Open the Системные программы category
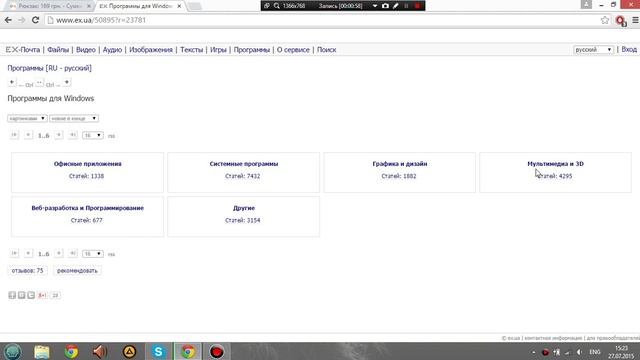The width and height of the screenshot is (640, 360). [x=244, y=164]
